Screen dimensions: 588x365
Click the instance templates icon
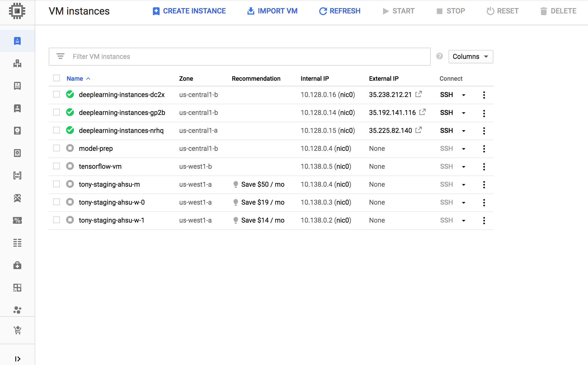coord(18,85)
